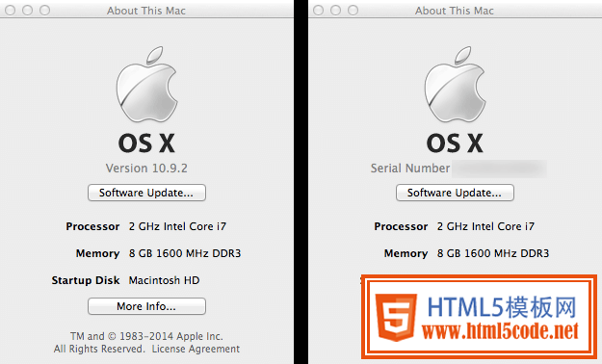Minimize the right About This Mac window
The height and width of the screenshot is (364, 602).
coord(335,11)
